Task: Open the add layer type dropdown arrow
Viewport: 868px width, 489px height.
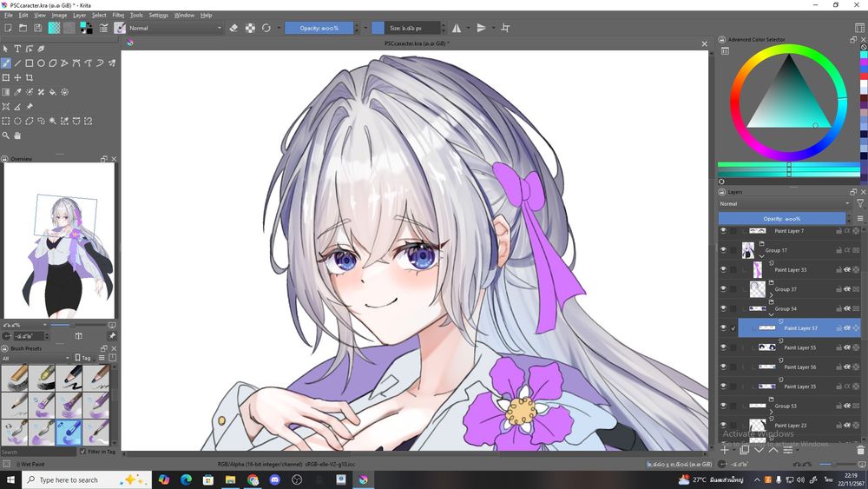Action: (733, 450)
